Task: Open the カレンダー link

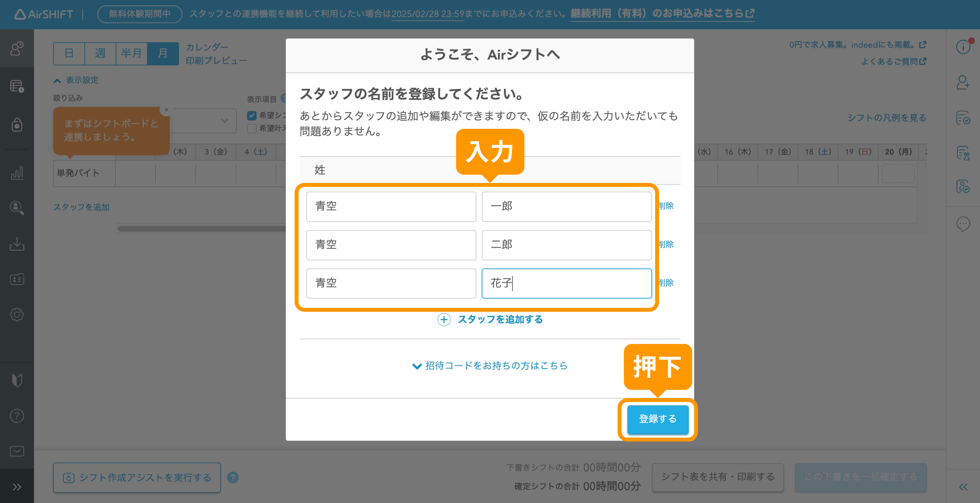Action: pos(207,47)
